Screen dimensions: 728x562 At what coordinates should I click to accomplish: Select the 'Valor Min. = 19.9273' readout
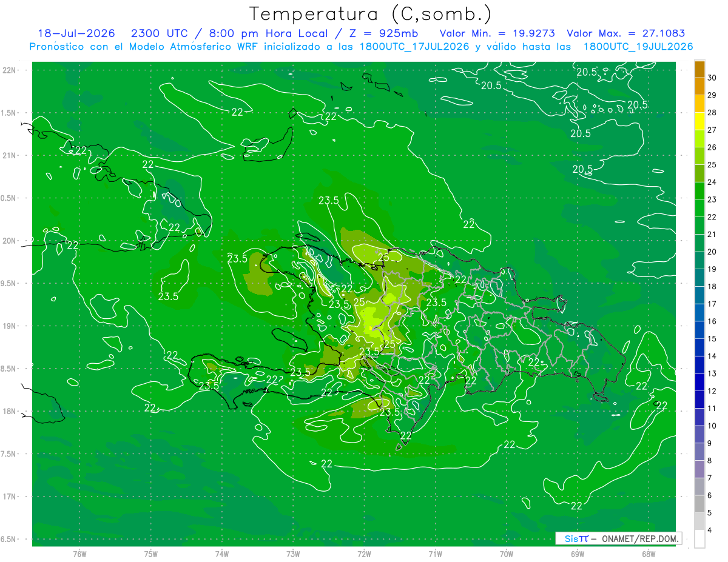pyautogui.click(x=497, y=33)
